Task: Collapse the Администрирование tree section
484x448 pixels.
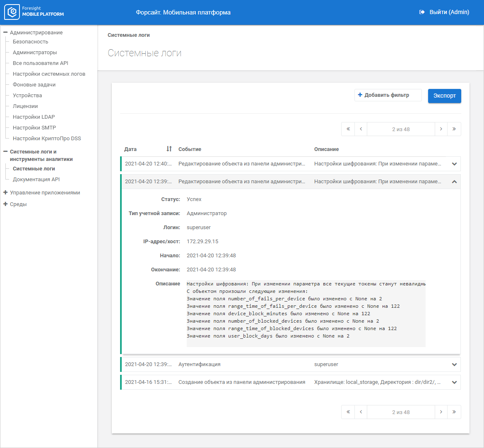Action: click(x=5, y=33)
